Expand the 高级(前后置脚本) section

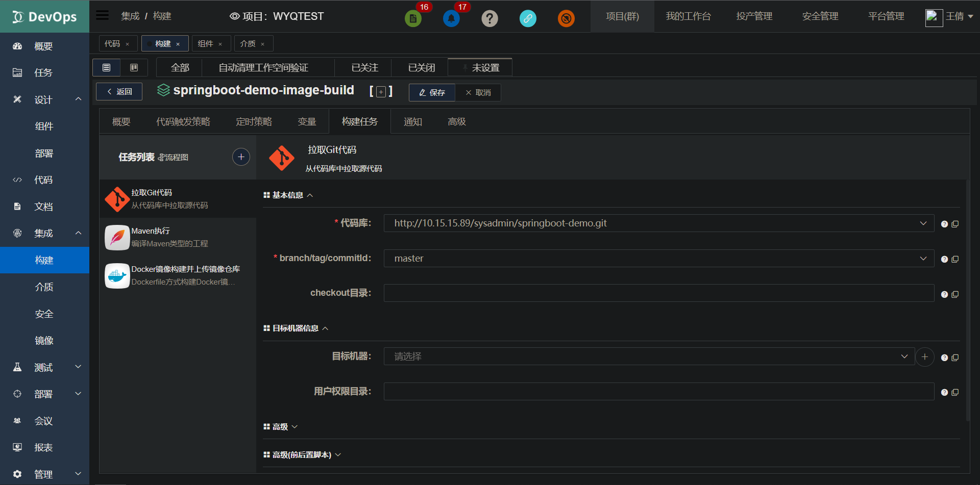[x=302, y=454]
